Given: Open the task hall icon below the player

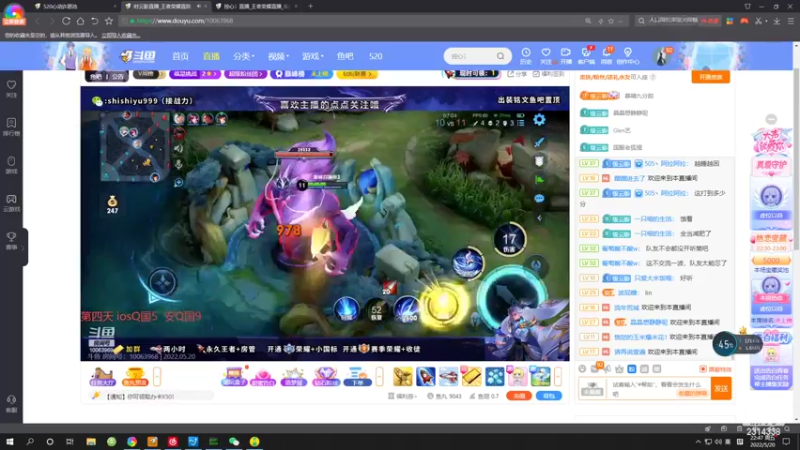Looking at the screenshot, I should [102, 377].
